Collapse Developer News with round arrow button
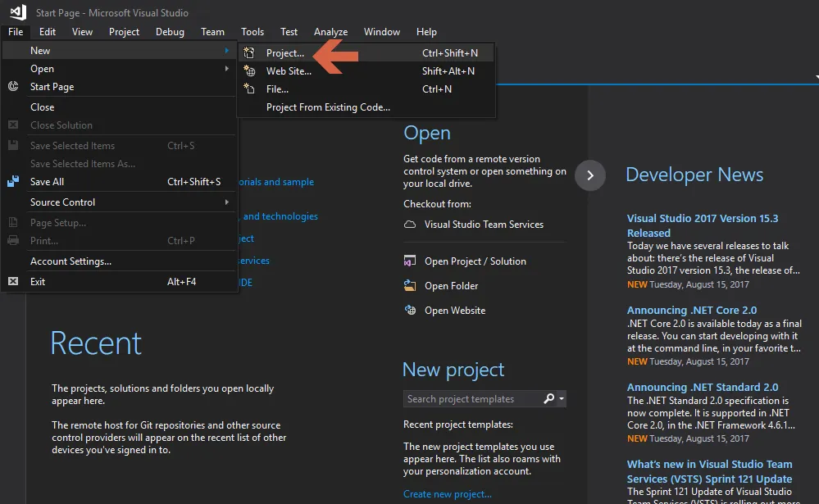The image size is (819, 504). point(590,175)
